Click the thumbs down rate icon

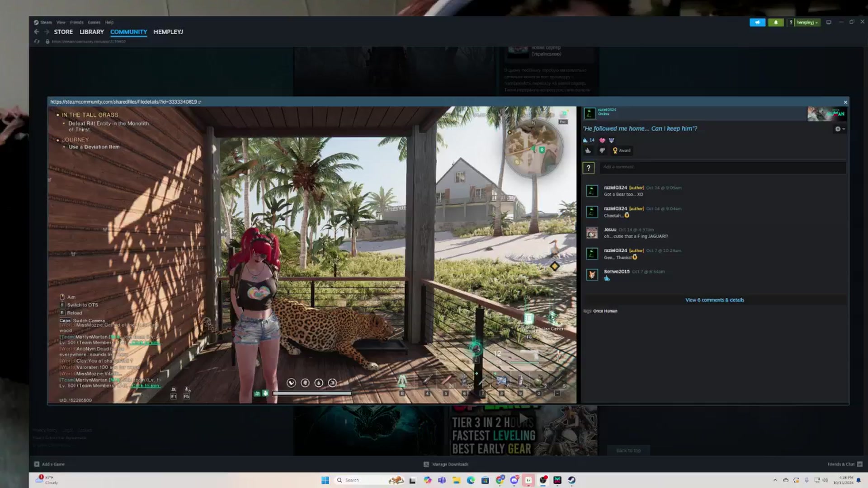click(x=602, y=150)
